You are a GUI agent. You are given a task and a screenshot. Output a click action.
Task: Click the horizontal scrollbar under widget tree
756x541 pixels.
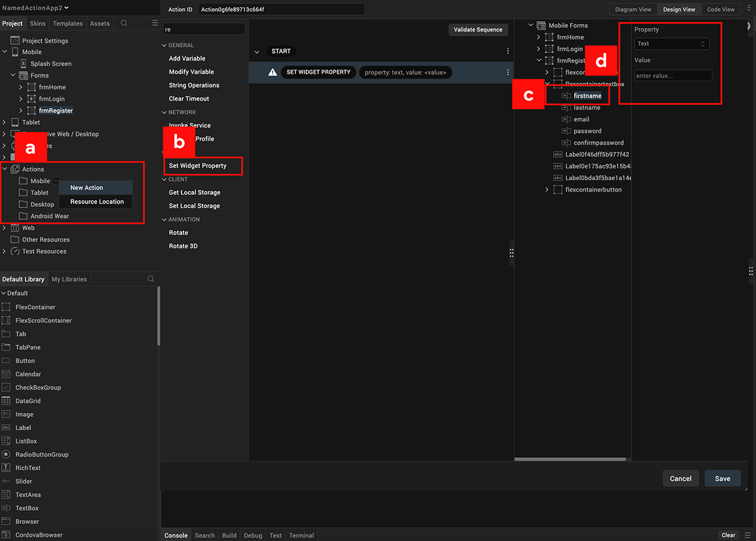pos(570,459)
